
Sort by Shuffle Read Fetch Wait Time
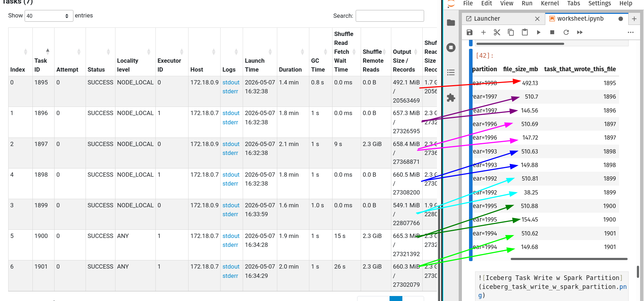(346, 52)
